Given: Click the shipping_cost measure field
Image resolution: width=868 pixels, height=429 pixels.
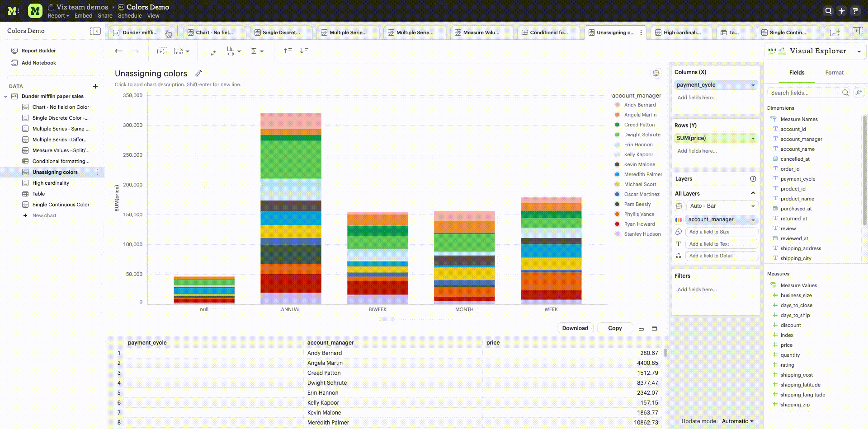Looking at the screenshot, I should [796, 375].
